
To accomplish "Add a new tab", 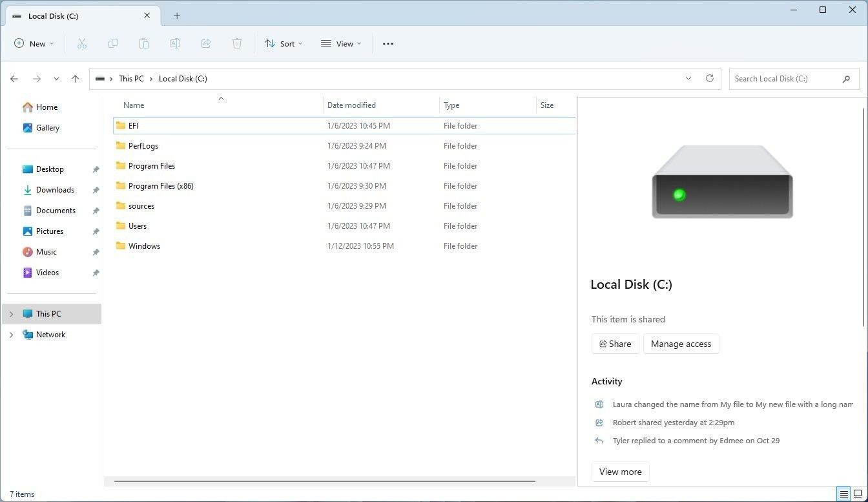I will tap(177, 16).
